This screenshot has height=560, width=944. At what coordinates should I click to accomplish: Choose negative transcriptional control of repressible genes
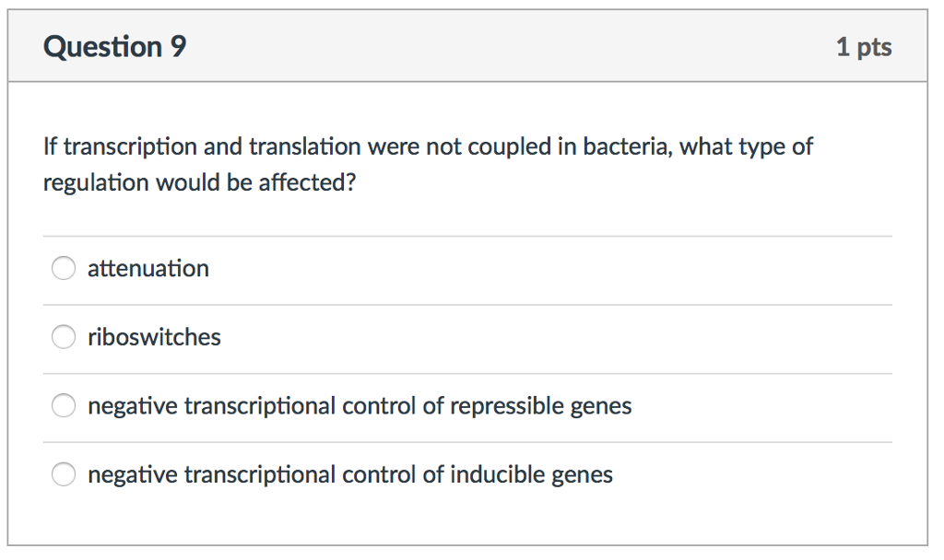[x=63, y=405]
